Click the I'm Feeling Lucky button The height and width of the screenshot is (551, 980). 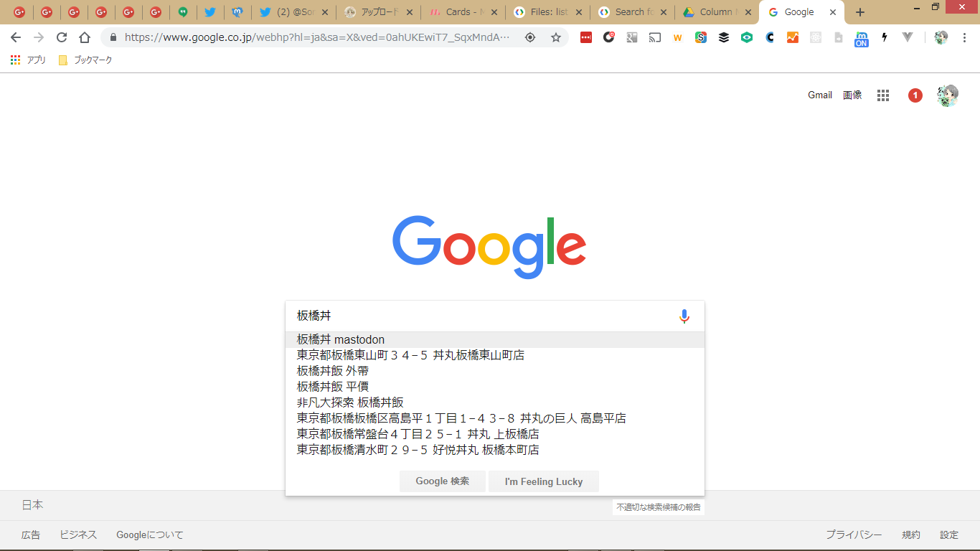543,481
